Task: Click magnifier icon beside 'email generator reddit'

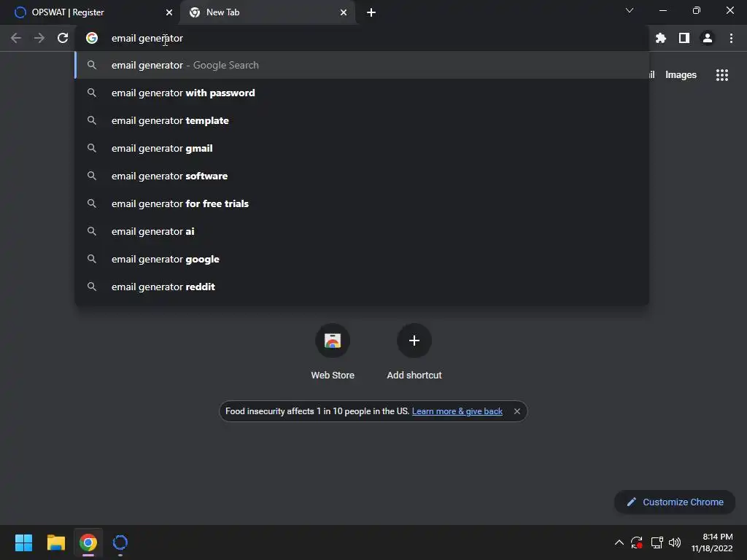Action: pos(91,287)
